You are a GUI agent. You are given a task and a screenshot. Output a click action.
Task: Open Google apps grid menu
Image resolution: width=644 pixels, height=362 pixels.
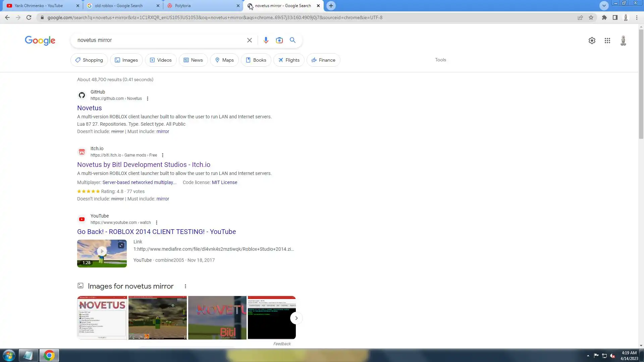tap(607, 41)
